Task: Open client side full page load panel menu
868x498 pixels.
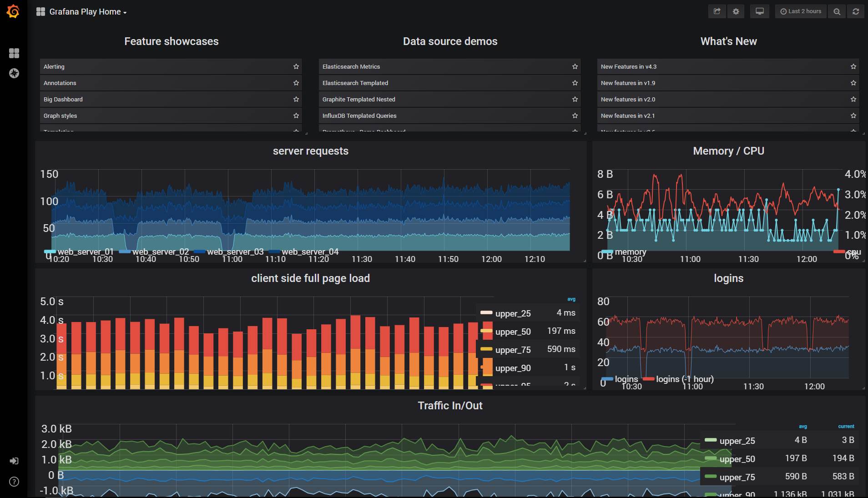Action: (311, 278)
